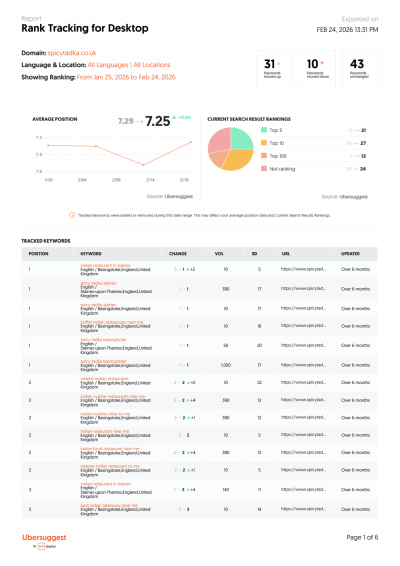Click the volume value 50
The height and width of the screenshot is (566, 400).
point(226,345)
